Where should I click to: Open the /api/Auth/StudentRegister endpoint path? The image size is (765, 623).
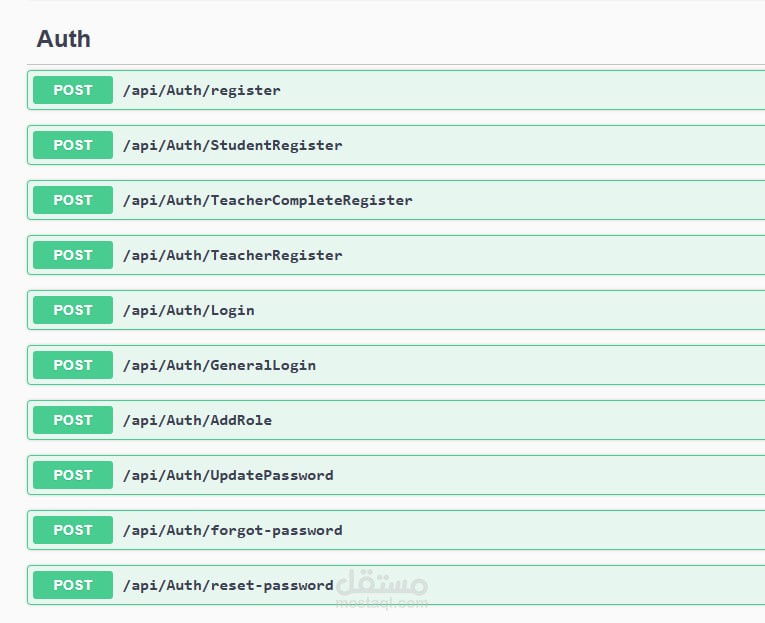(232, 145)
